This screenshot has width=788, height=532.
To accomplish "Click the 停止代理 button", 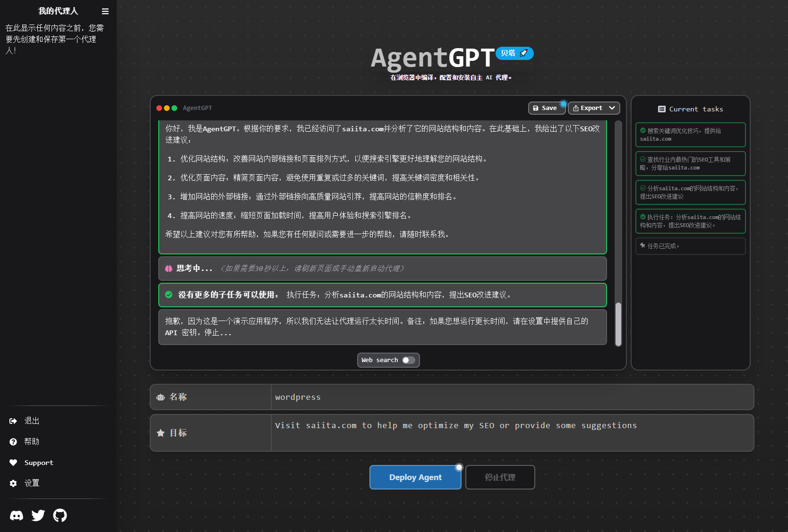I will tap(500, 477).
